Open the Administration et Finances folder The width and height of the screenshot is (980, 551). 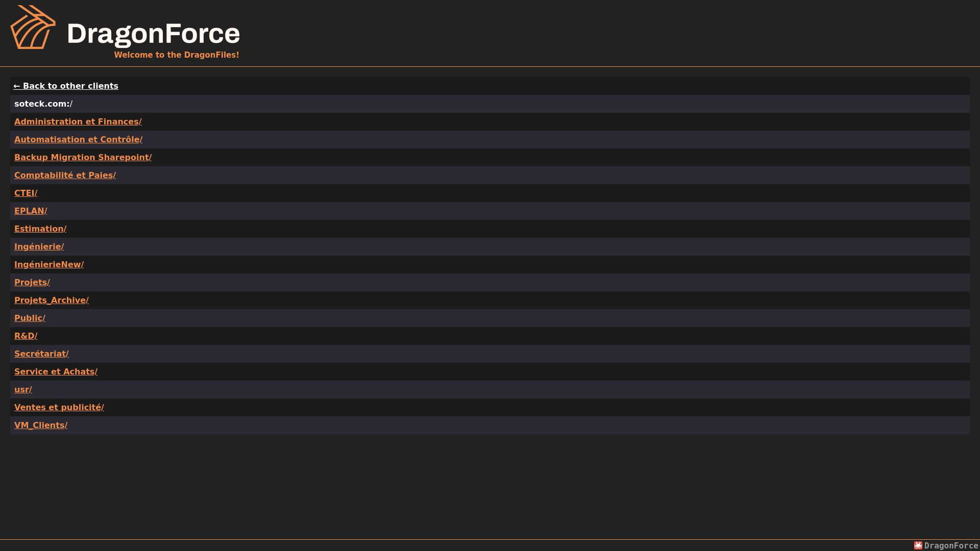click(78, 121)
